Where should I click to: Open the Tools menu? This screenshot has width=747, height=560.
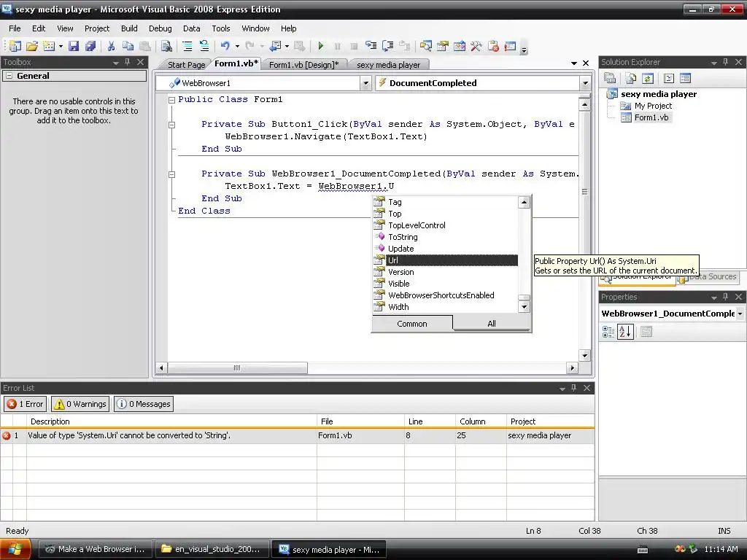point(220,28)
